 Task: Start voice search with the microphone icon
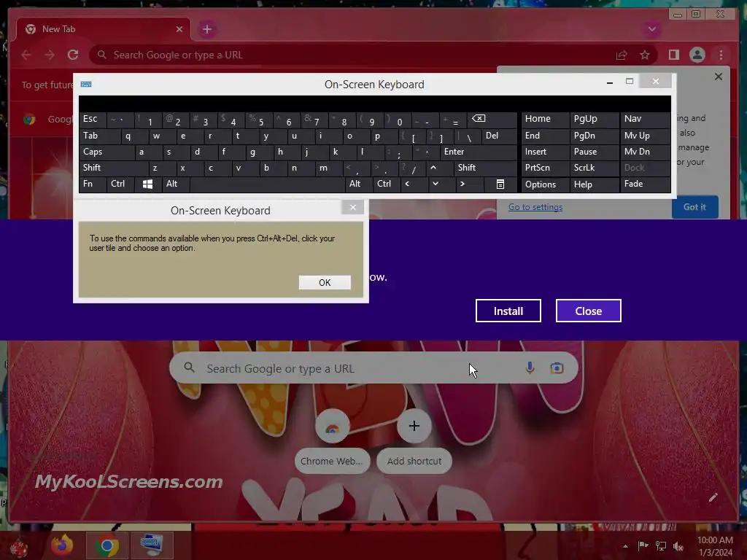click(x=530, y=367)
